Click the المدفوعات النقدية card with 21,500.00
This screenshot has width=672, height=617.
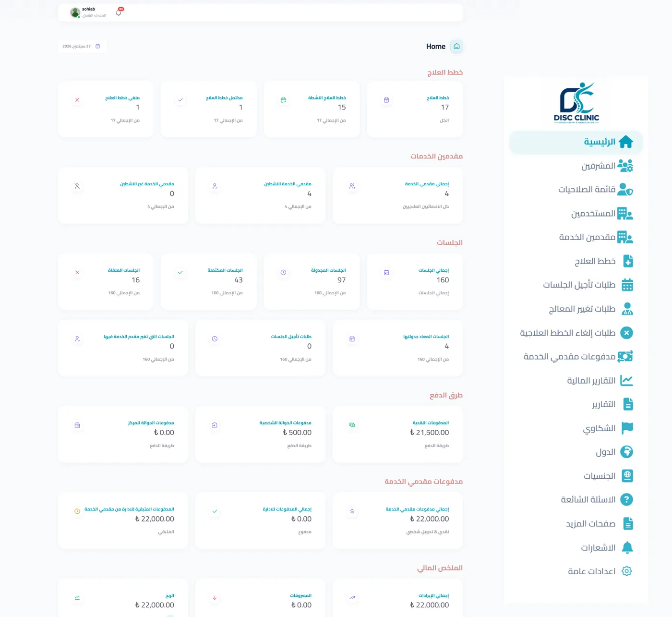(397, 435)
